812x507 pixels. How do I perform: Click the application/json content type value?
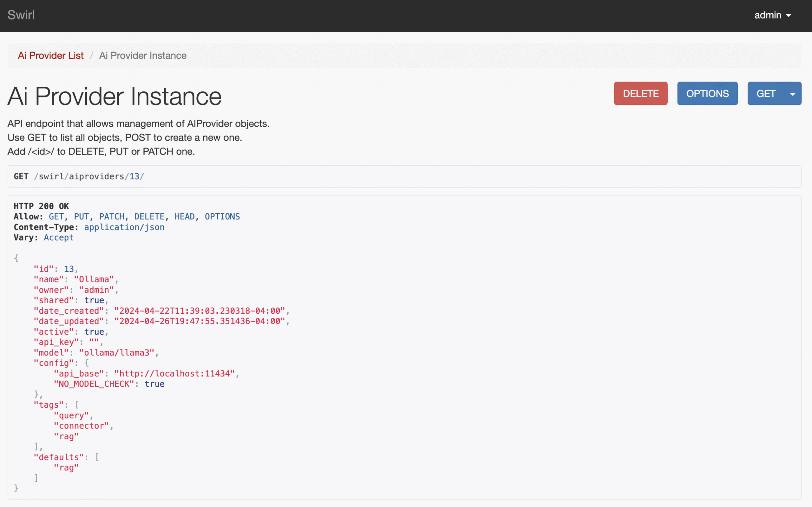pyautogui.click(x=124, y=227)
